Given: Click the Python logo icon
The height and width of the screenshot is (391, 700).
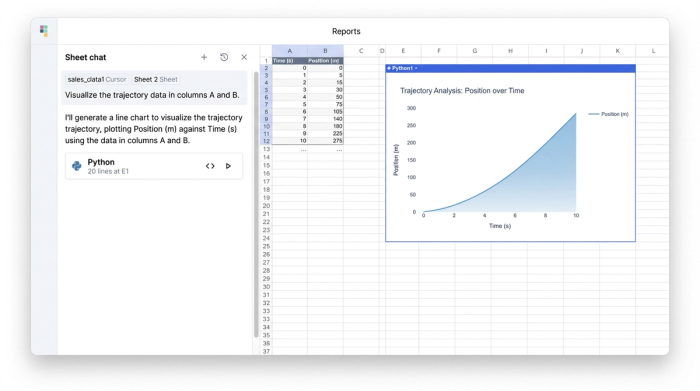Looking at the screenshot, I should pos(77,166).
